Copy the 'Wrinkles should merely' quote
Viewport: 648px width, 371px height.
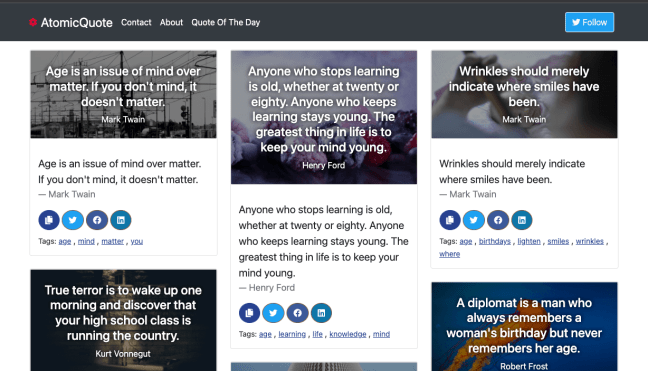[x=450, y=220]
